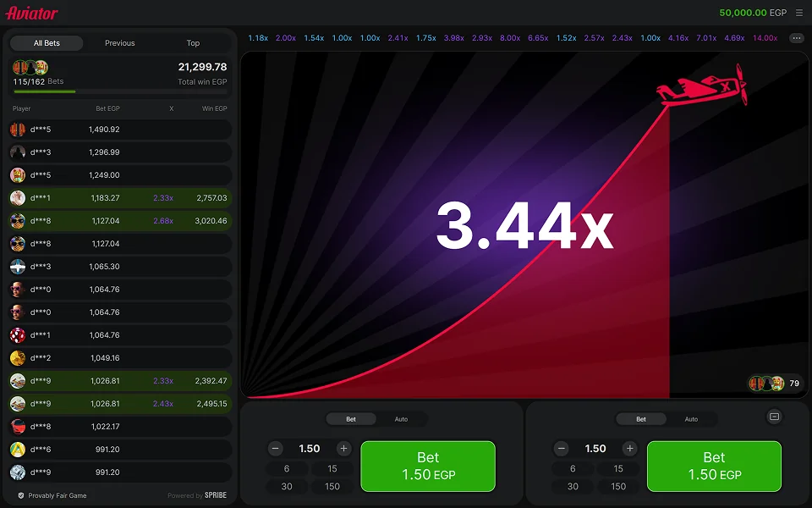Click the avatar of player d***3 with 1,065.30 bet
This screenshot has height=508, width=812.
click(x=18, y=267)
